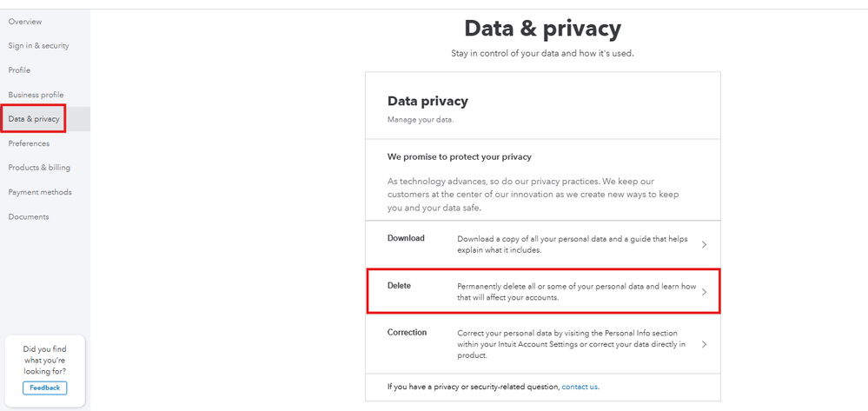This screenshot has height=411, width=868.
Task: Expand the Download row chevron
Action: click(x=704, y=245)
